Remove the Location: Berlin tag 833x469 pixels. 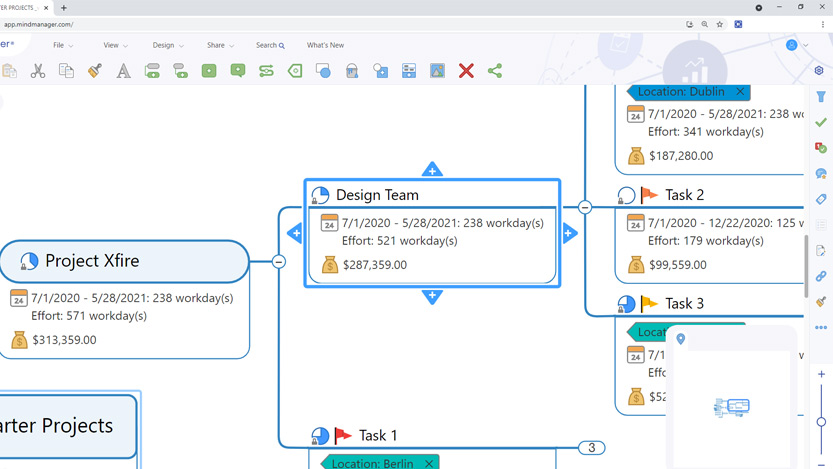tap(429, 464)
